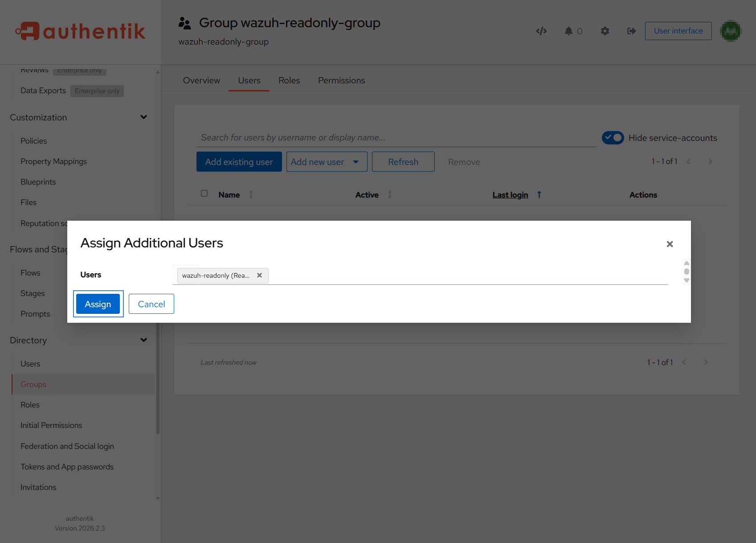Open Initial Permissions in the sidebar
Viewport: 756px width, 543px height.
click(x=51, y=425)
